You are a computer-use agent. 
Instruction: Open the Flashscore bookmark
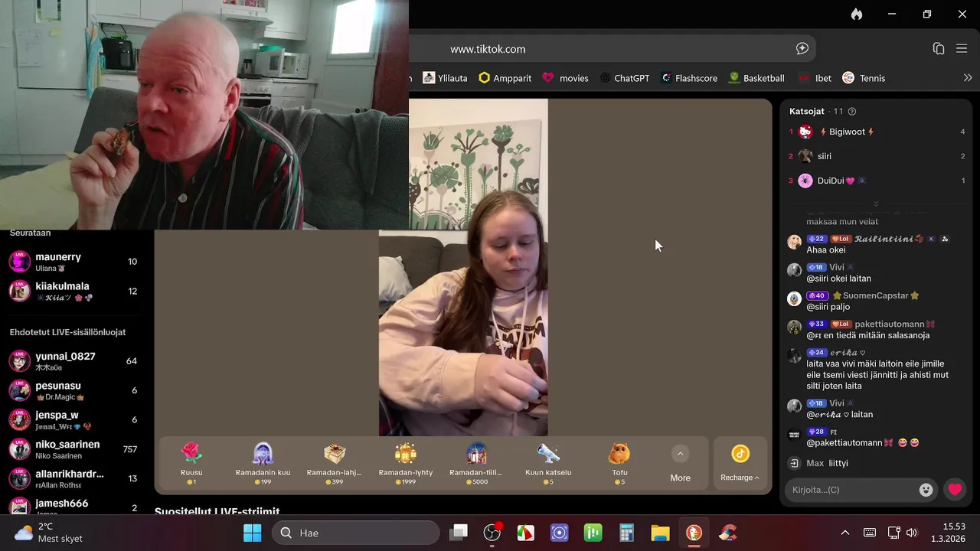(689, 78)
